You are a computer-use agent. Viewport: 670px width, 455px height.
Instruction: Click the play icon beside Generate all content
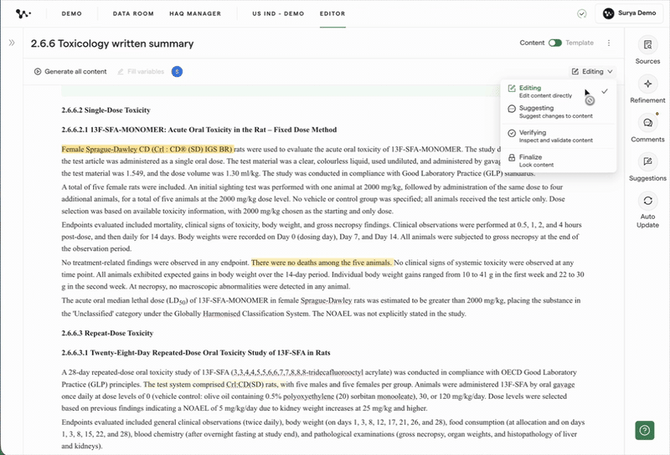pos(38,71)
